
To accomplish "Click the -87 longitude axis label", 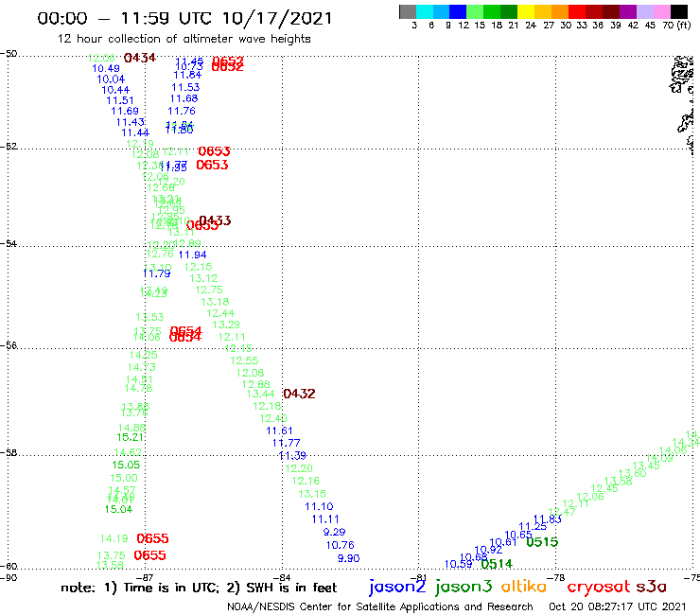I will (x=145, y=577).
